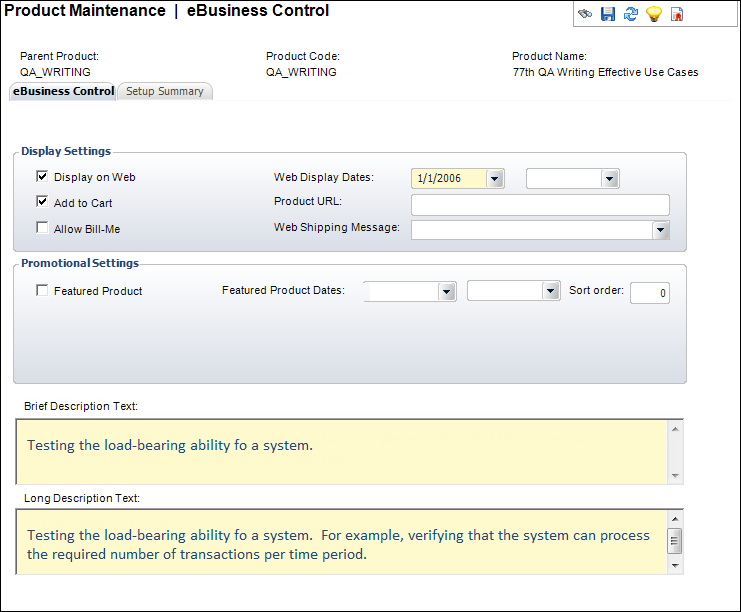Check the Featured Product checkbox
Screen dimensions: 741x612
tap(42, 290)
